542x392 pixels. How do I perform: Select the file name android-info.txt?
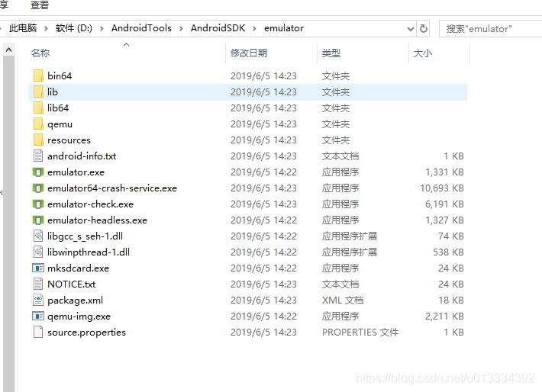[x=82, y=156]
